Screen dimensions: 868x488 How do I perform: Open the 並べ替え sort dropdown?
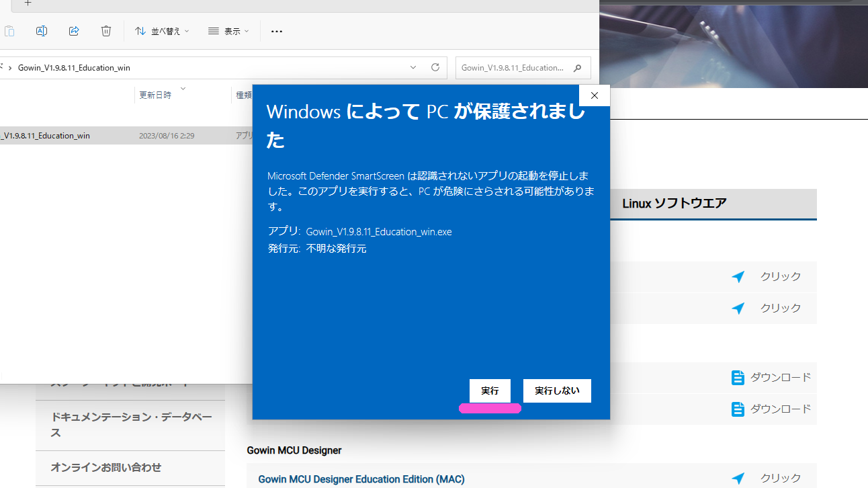pyautogui.click(x=162, y=31)
